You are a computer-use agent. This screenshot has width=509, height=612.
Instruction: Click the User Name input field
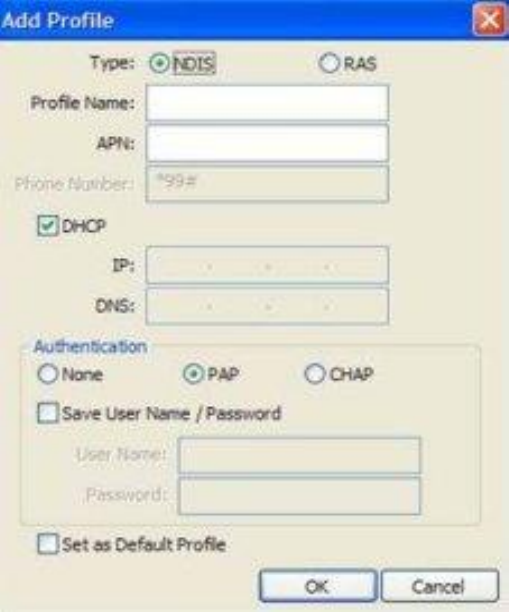click(x=299, y=456)
